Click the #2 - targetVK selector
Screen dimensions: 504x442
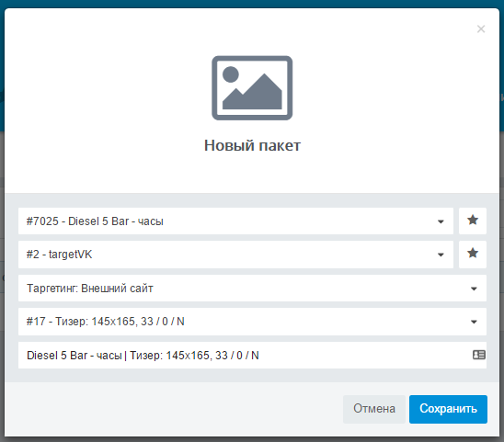pyautogui.click(x=235, y=255)
